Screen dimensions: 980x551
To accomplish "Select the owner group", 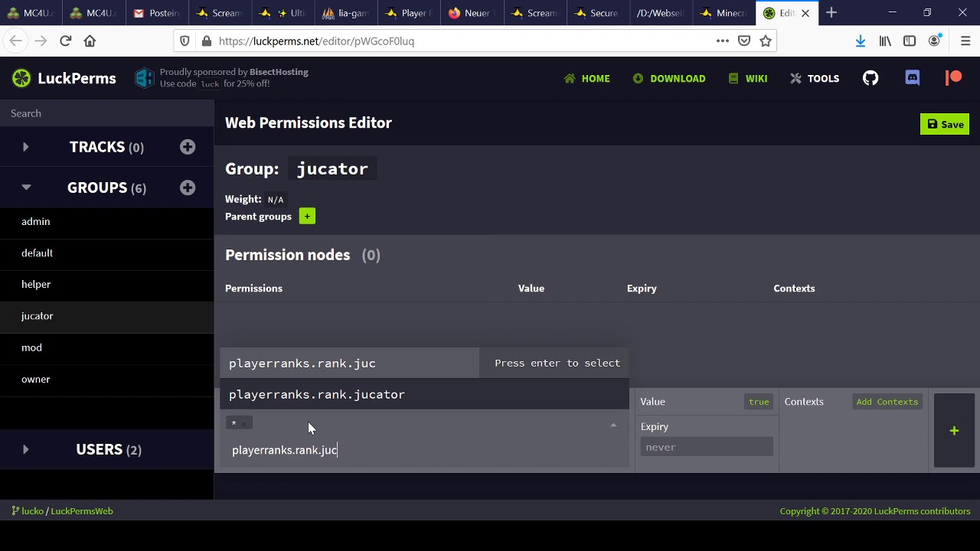I will pyautogui.click(x=107, y=379).
